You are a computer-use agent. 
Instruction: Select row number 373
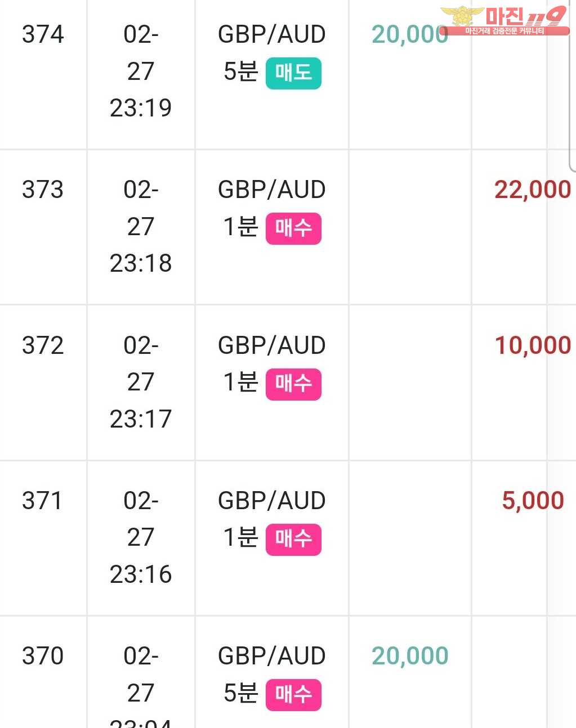[x=43, y=190]
